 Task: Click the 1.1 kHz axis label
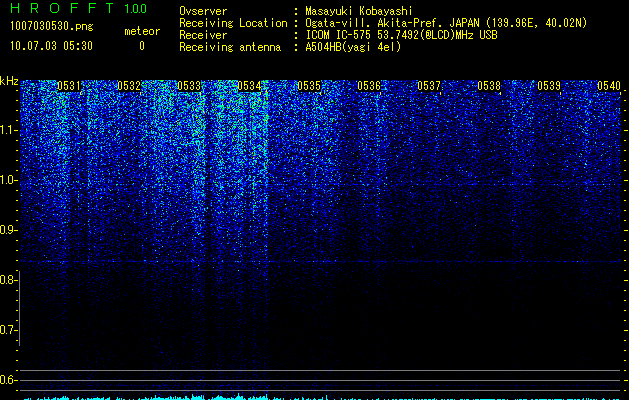click(9, 130)
